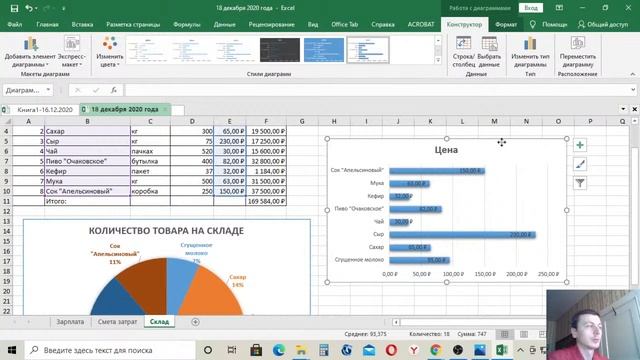Switch to Книга1-16.12.2020 workbook tab
The image size is (640, 360).
click(x=45, y=110)
